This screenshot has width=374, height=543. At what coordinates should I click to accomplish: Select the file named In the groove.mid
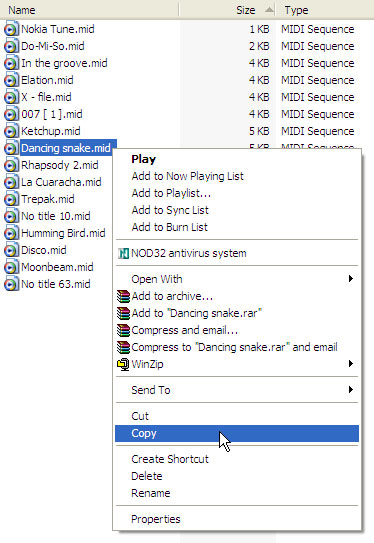pos(64,63)
